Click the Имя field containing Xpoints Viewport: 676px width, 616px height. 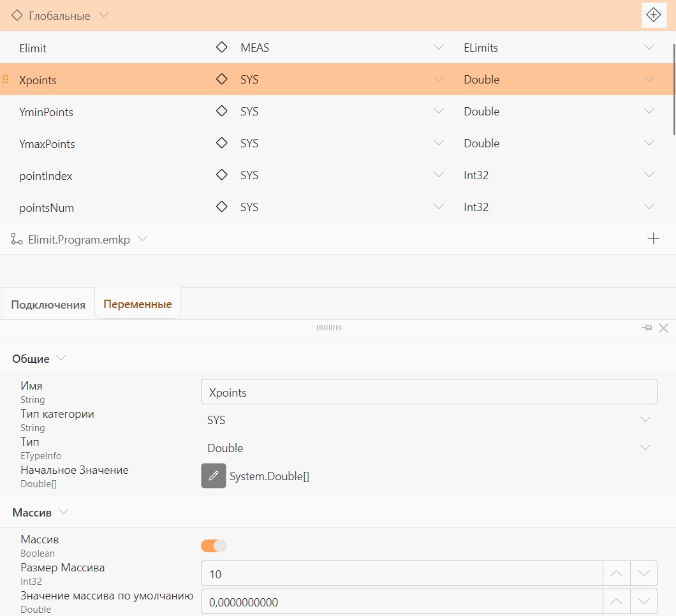[429, 392]
